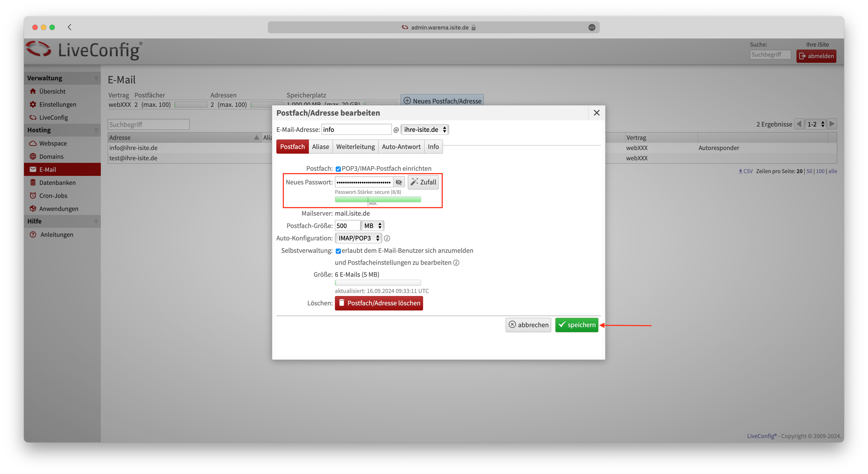Click the Auto-Konfiguration info icon

387,238
